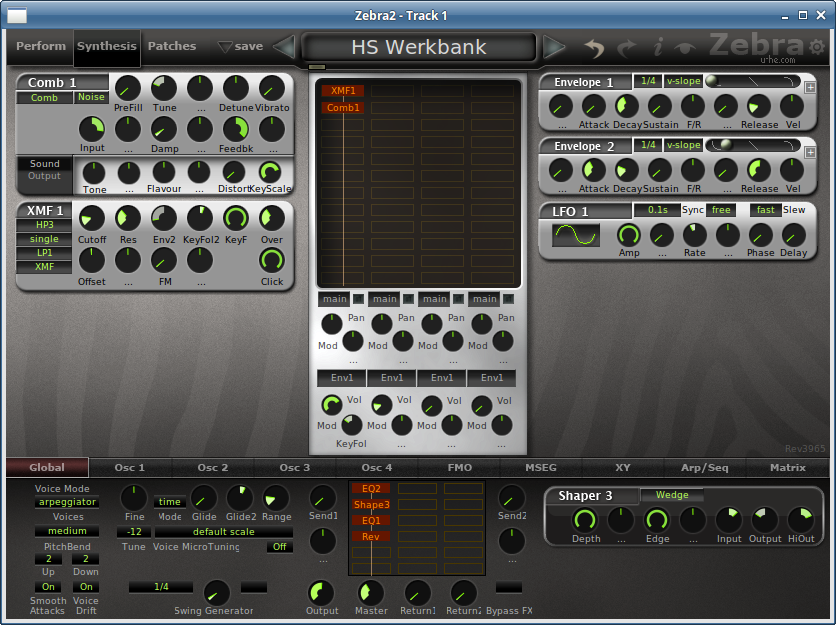Open the Arp/Seq tab
Screen dimensions: 836x625
(704, 468)
